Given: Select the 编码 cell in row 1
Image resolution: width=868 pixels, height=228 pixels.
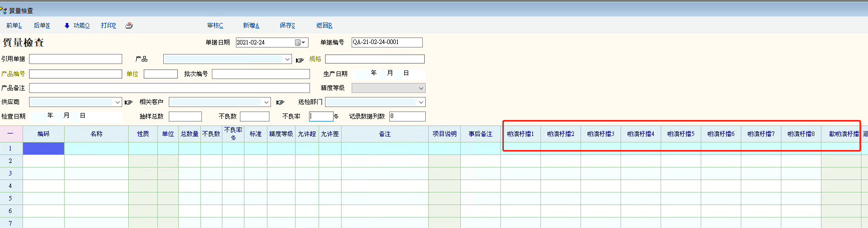Looking at the screenshot, I should pos(44,148).
